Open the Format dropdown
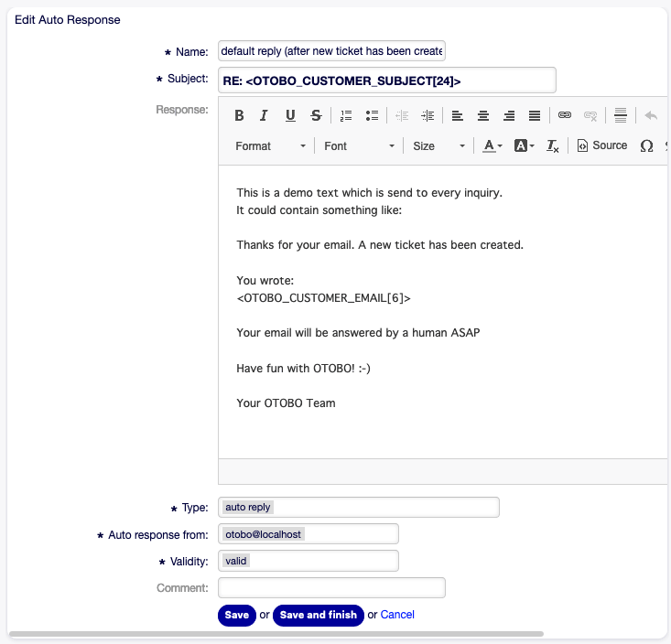Screen dimensions: 671x644 point(270,146)
